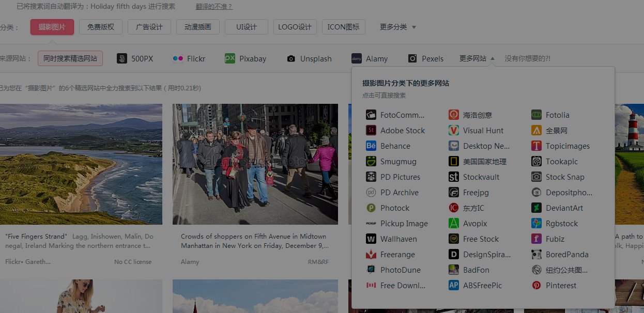Click the Avopix green A icon
The image size is (644, 313).
[453, 223]
